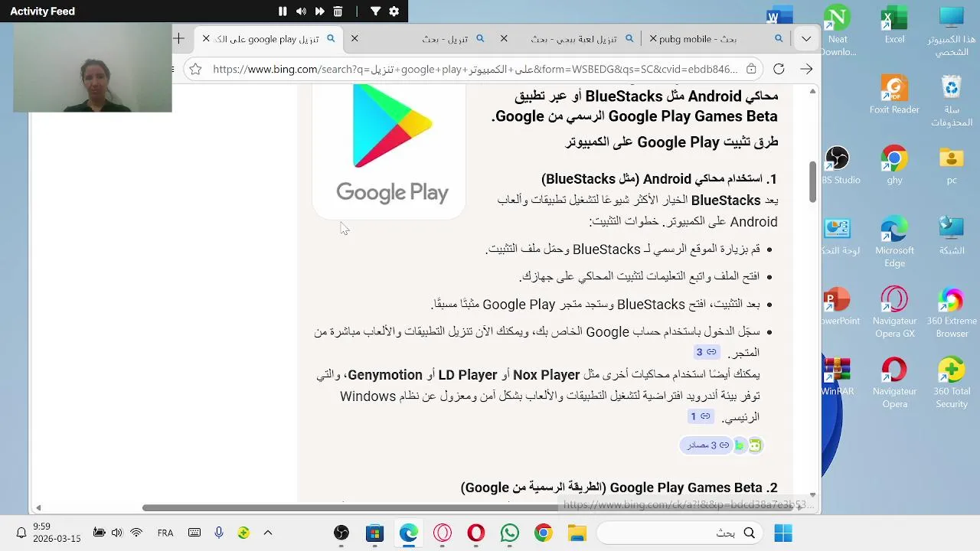
Task: Open 'الشبكة' network desktop icon
Action: [952, 236]
